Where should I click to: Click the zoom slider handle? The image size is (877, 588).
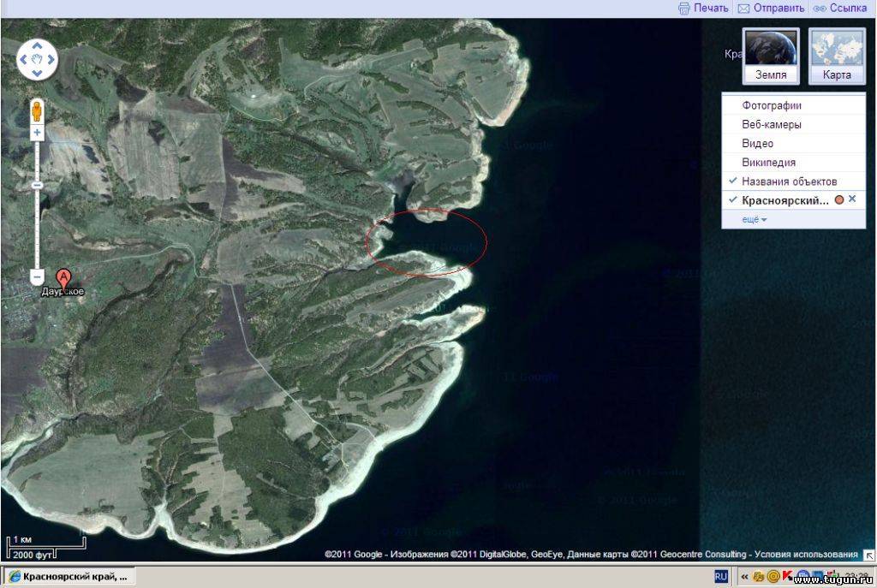(x=37, y=185)
